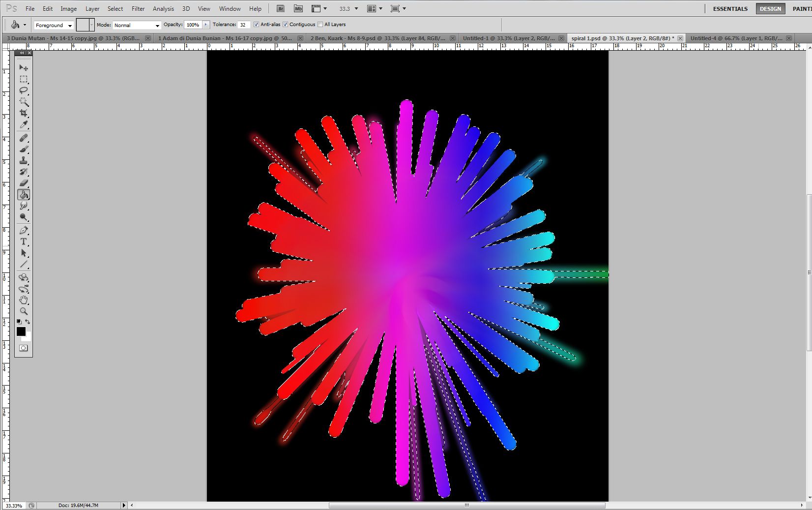This screenshot has width=812, height=510.
Task: Enable the All Layers checkbox
Action: (320, 25)
